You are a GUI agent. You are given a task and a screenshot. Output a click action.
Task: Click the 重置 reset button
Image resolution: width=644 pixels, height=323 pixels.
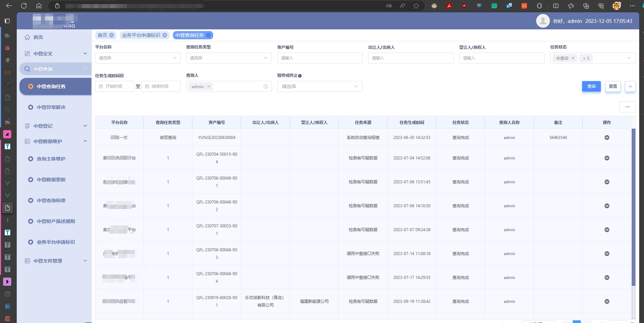coord(613,86)
